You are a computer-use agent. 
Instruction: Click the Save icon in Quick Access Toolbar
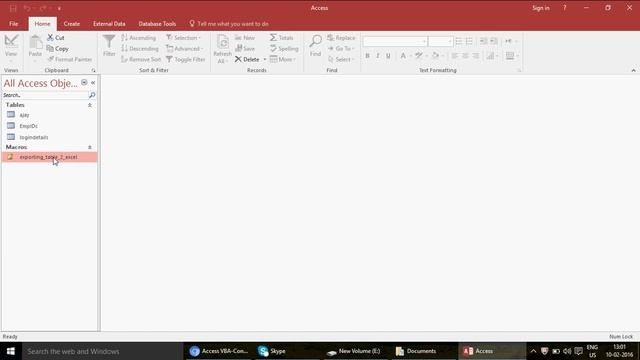pos(13,8)
